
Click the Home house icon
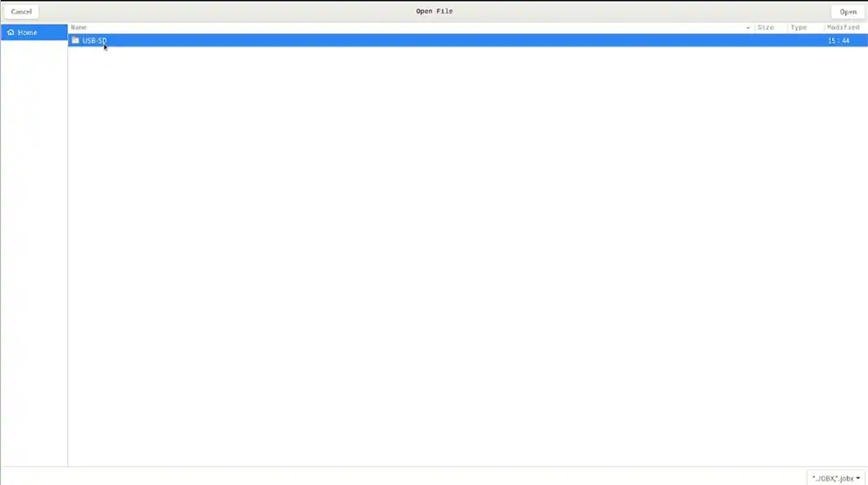click(10, 32)
